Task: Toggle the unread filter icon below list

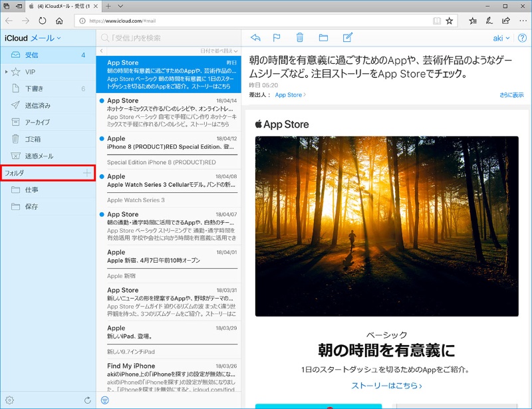Action: pyautogui.click(x=104, y=400)
